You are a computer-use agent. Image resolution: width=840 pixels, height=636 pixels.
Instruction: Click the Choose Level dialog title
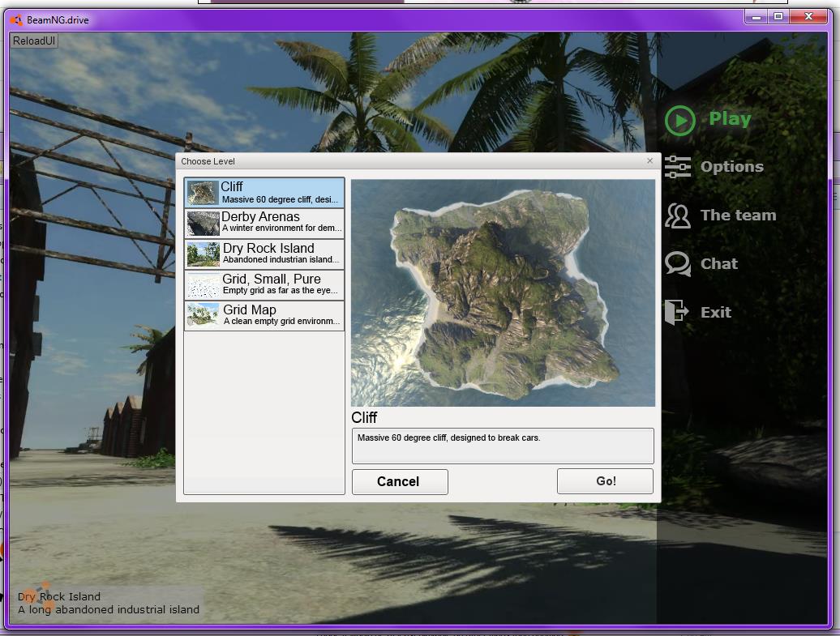coord(208,161)
